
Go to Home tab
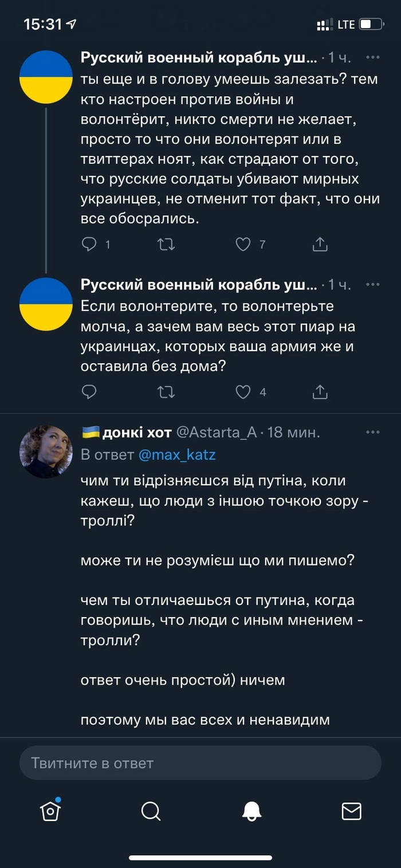click(50, 811)
